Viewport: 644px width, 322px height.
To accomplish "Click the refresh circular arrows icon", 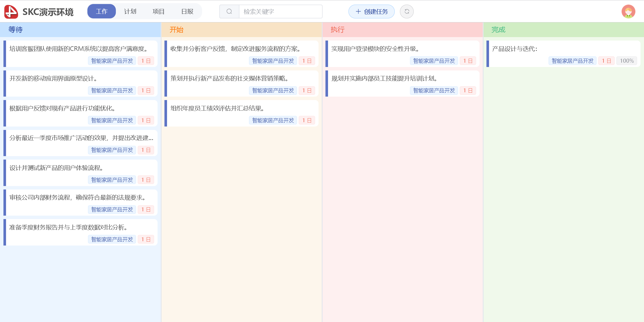I will coord(407,11).
